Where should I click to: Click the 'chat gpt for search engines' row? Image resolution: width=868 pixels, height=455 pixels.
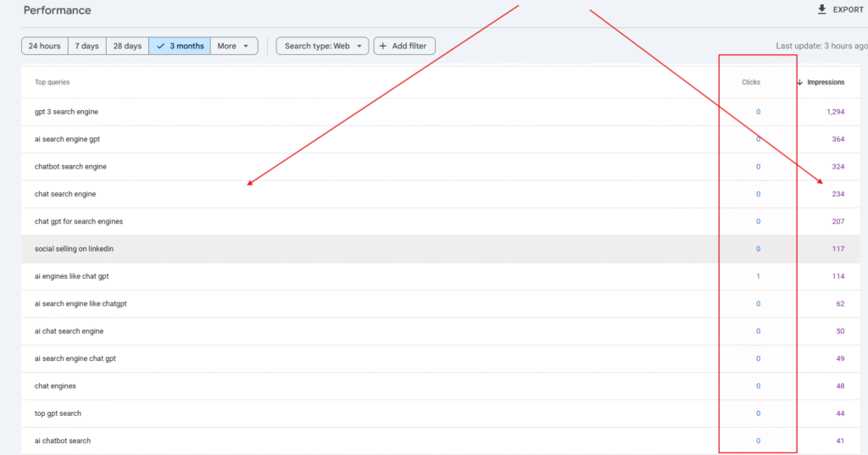[x=78, y=221]
